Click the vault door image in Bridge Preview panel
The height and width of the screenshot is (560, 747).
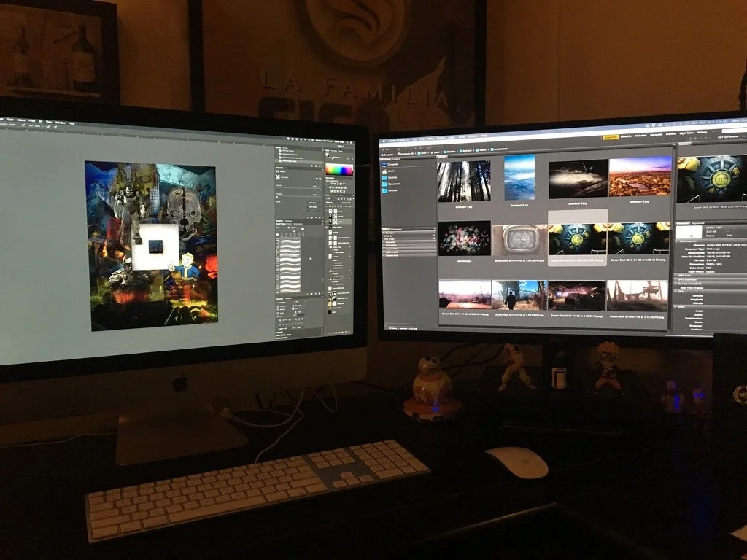pyautogui.click(x=712, y=179)
